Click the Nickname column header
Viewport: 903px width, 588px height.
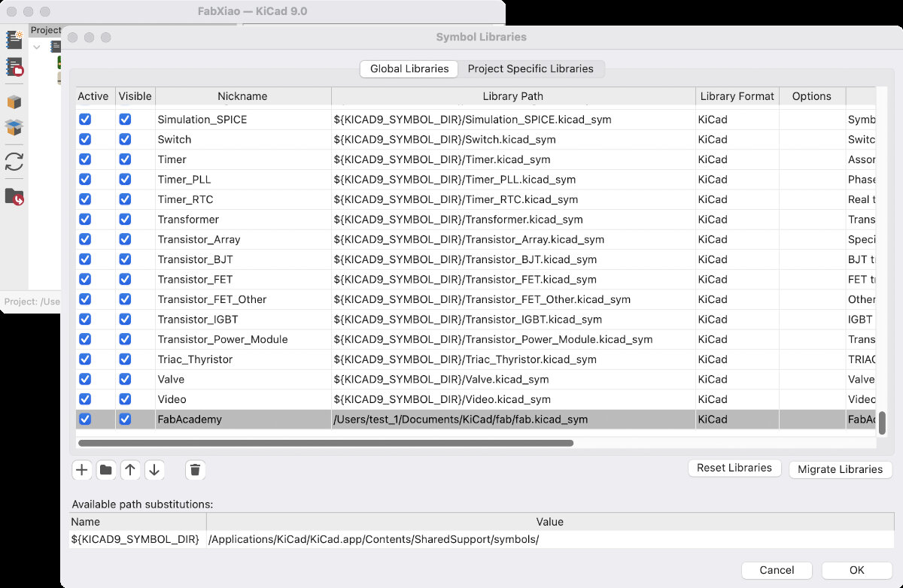coord(242,96)
